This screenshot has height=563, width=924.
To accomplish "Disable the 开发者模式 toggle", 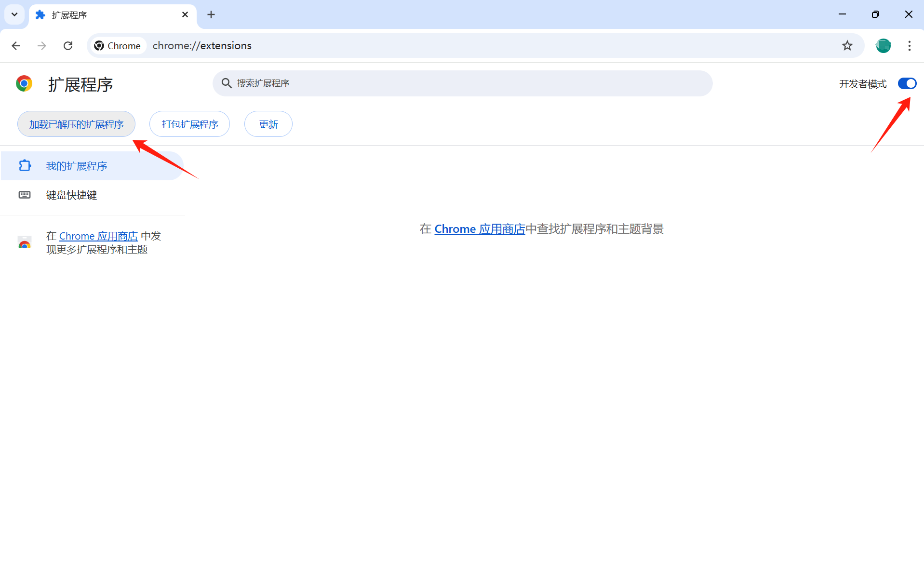I will click(907, 84).
